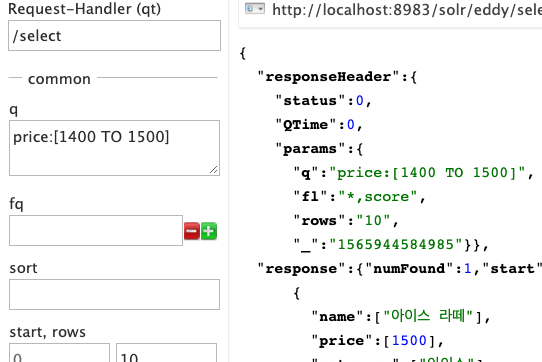Focus the start field containing 0
The height and width of the screenshot is (362, 542).
coord(59,353)
